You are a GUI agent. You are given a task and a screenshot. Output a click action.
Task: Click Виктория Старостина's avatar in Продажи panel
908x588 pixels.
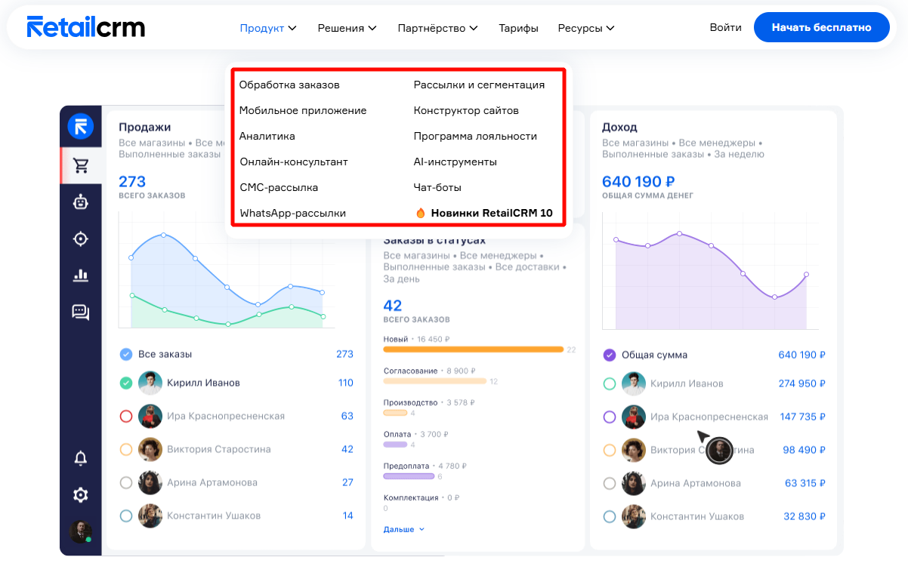[150, 449]
